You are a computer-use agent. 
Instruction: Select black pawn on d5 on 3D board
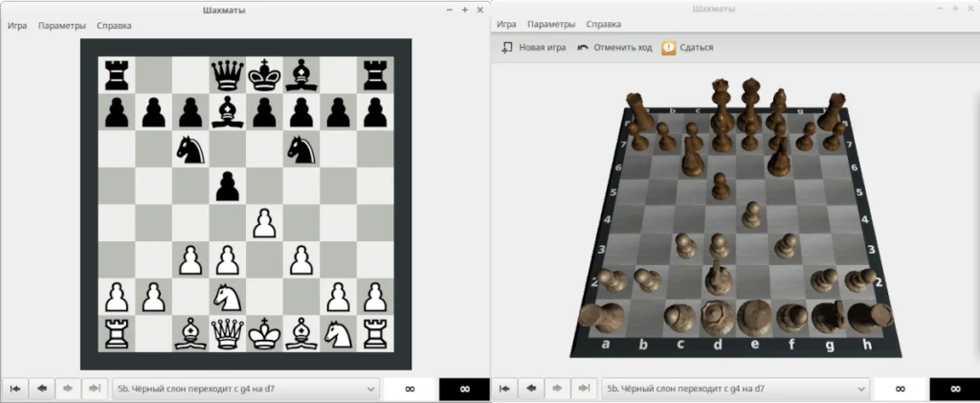pyautogui.click(x=722, y=187)
